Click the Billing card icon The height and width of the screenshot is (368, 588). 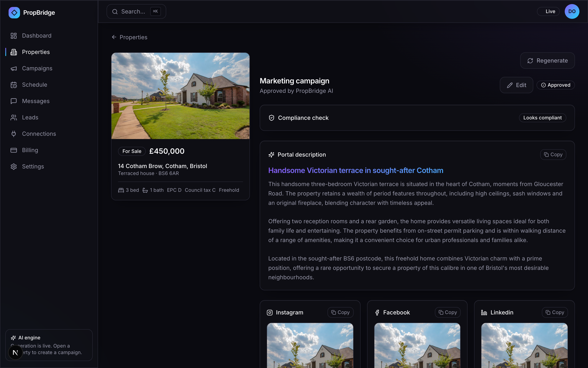(14, 150)
